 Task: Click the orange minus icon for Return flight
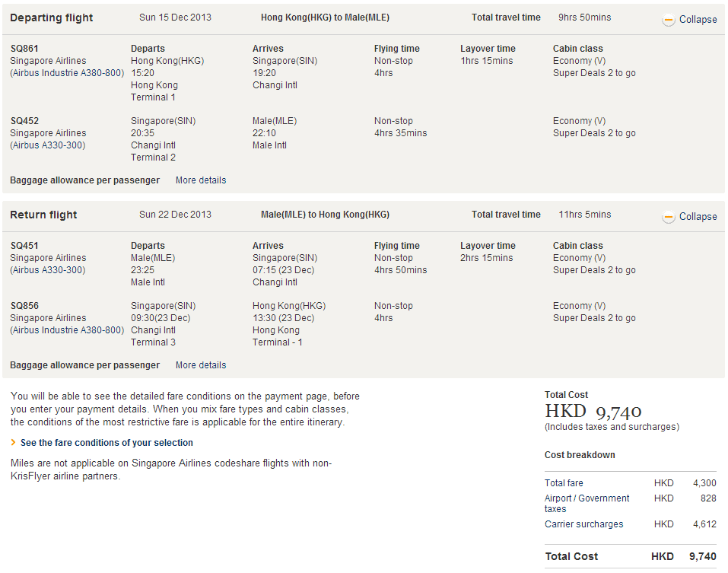click(669, 218)
